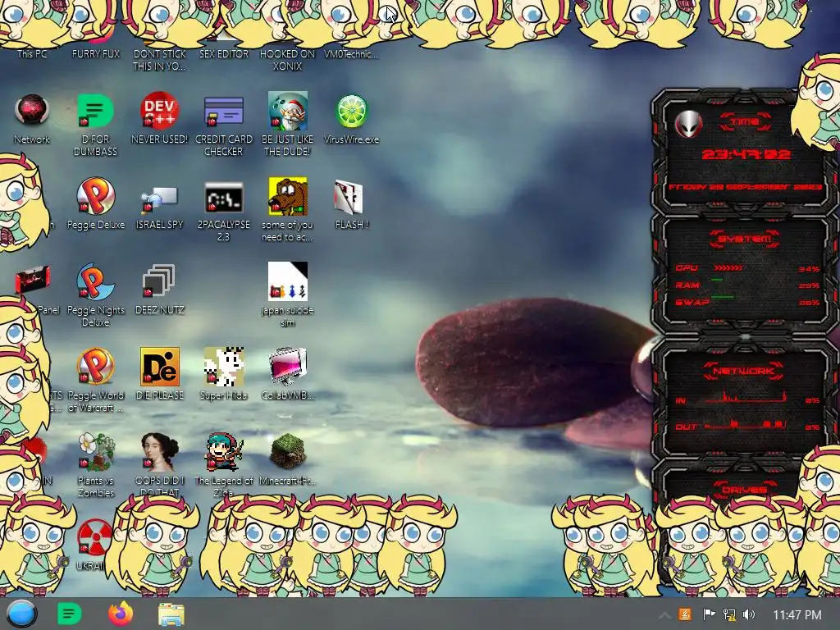Click the SWAP usage bar on widget
The height and width of the screenshot is (630, 840).
pos(722,297)
